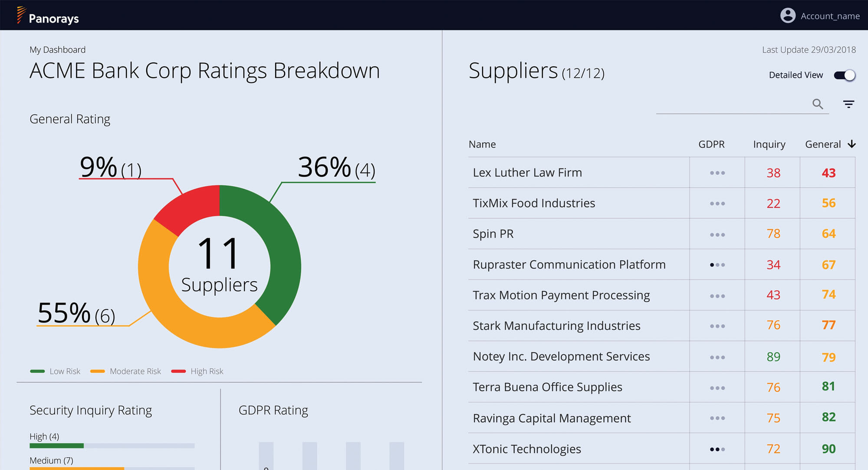
Task: Toggle High Risk legend item
Action: click(197, 371)
